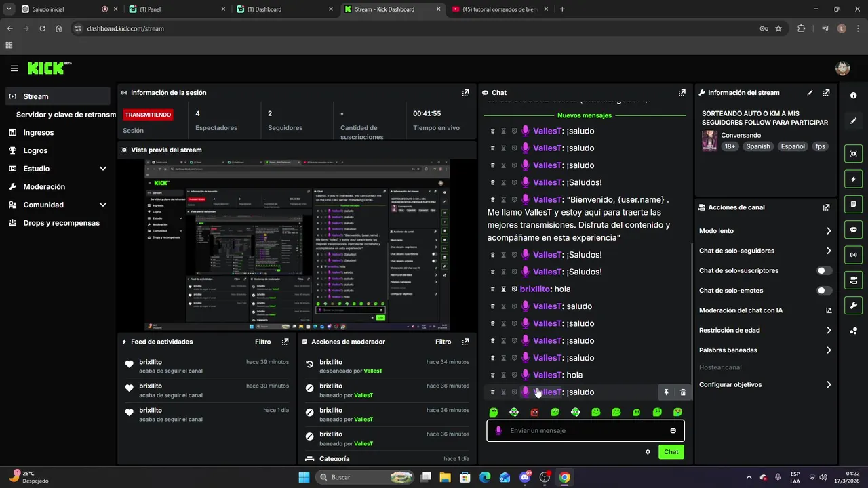The width and height of the screenshot is (868, 488).
Task: Click the three-dots icon at the sidebar bottom
Action: click(x=853, y=331)
